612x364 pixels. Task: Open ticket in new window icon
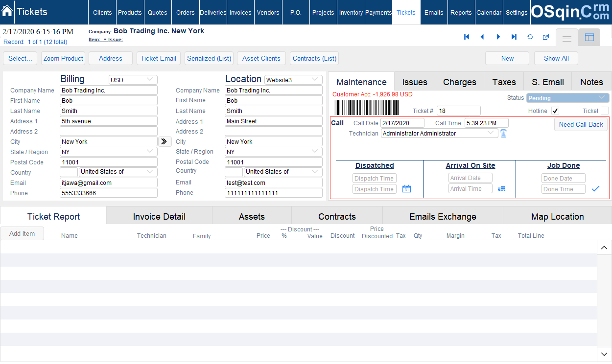pyautogui.click(x=546, y=37)
